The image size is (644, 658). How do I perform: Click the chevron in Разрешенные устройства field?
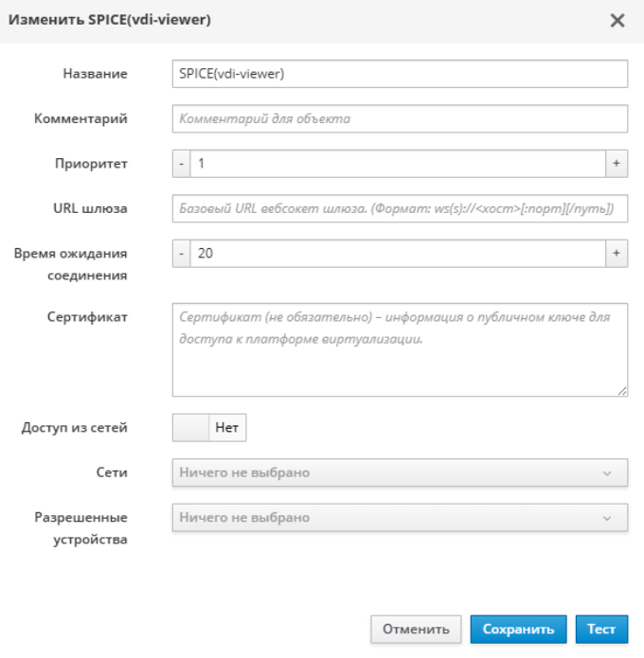607,518
